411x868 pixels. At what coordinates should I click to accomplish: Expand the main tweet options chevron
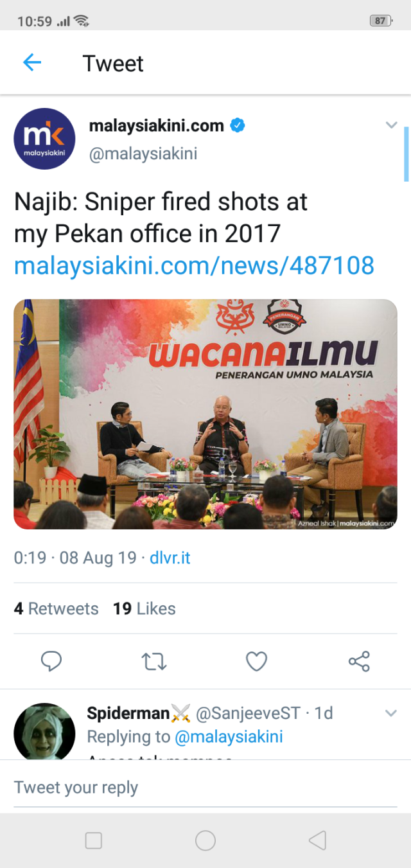391,125
